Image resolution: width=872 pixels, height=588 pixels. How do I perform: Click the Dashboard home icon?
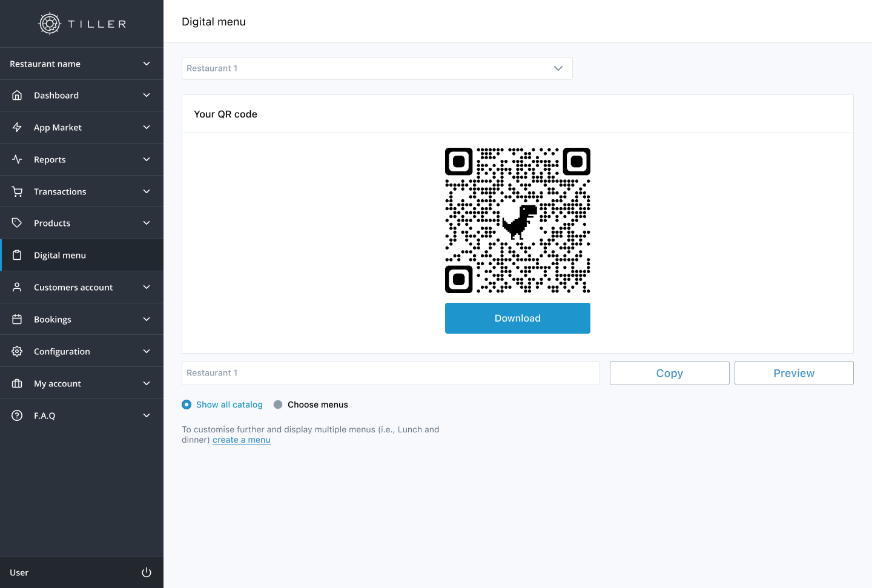(17, 95)
